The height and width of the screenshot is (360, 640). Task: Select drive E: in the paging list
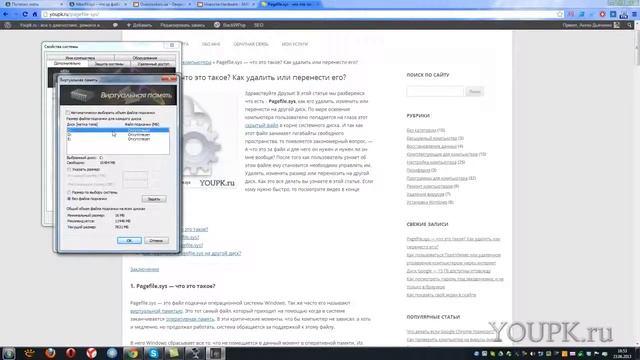[x=118, y=139]
